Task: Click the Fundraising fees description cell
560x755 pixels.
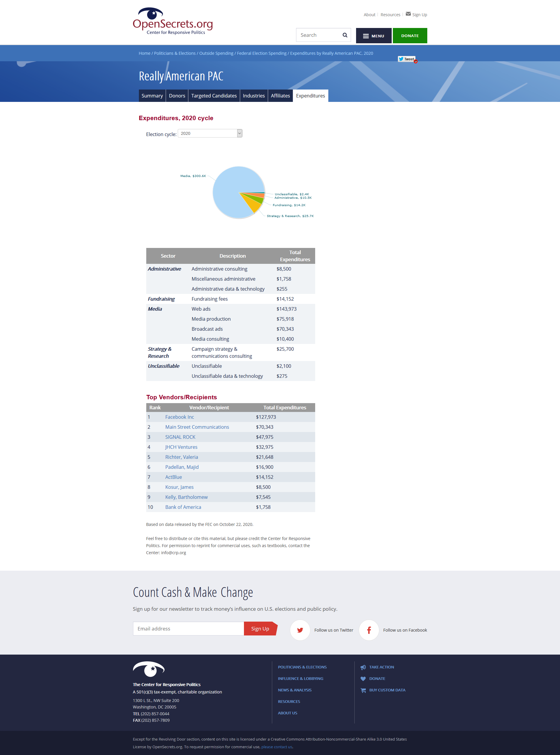Action: pyautogui.click(x=210, y=299)
